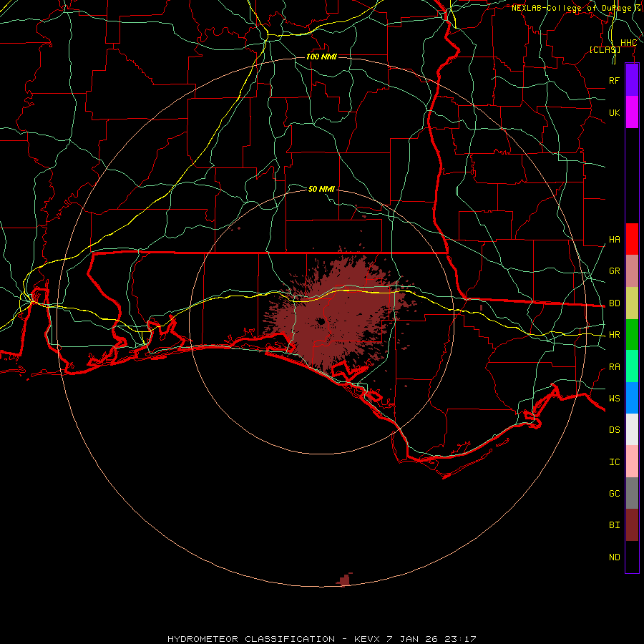Click the DS white legend swatch
The image size is (644, 644).
tap(632, 429)
